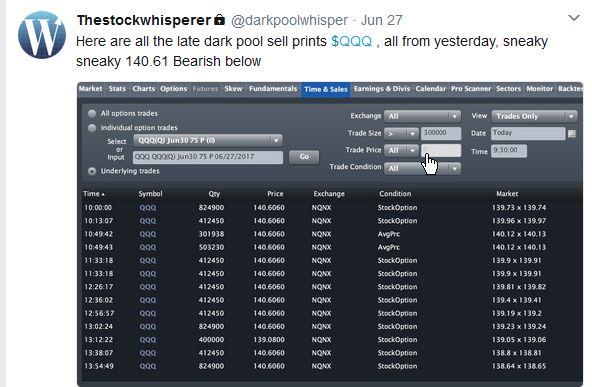
Task: Open Thestockwhisperer profile avatar
Action: [42, 35]
